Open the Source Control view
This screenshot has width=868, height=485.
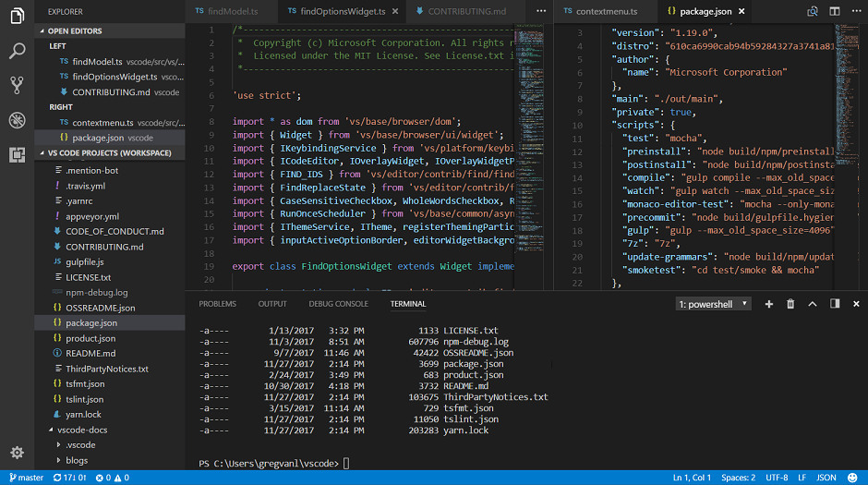coord(18,85)
